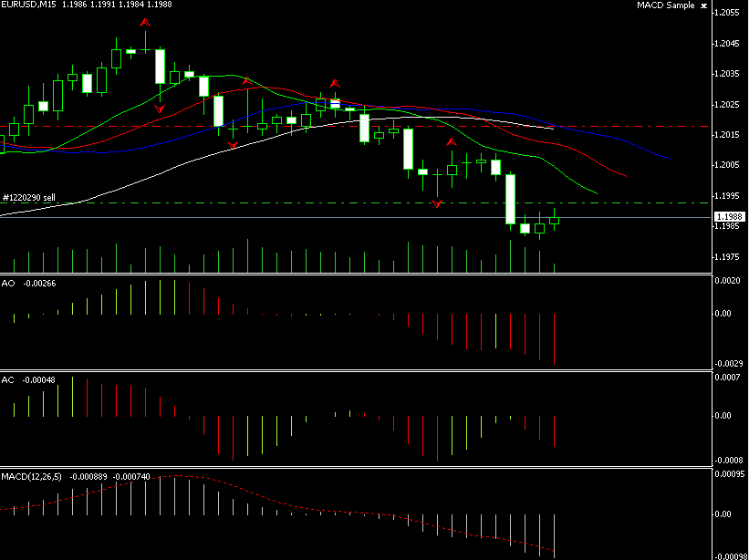Click the -0.0008 AC scale label
749x560 pixels.
pos(728,461)
